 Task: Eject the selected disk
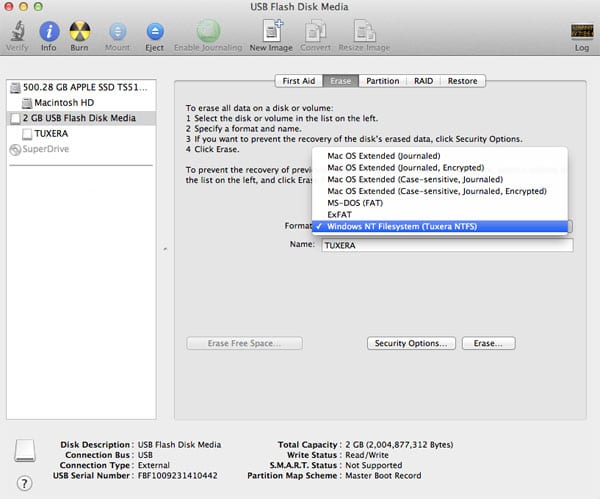(x=155, y=31)
